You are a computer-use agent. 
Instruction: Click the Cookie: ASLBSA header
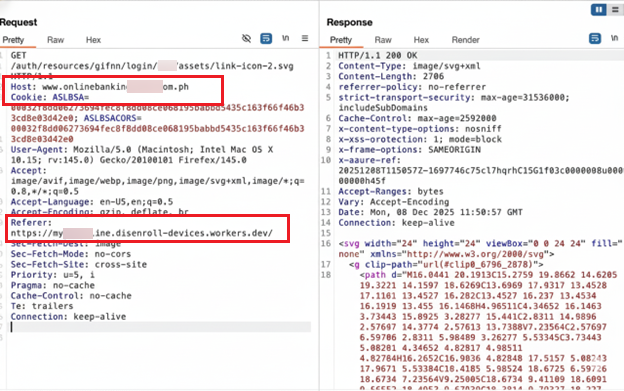[x=50, y=97]
